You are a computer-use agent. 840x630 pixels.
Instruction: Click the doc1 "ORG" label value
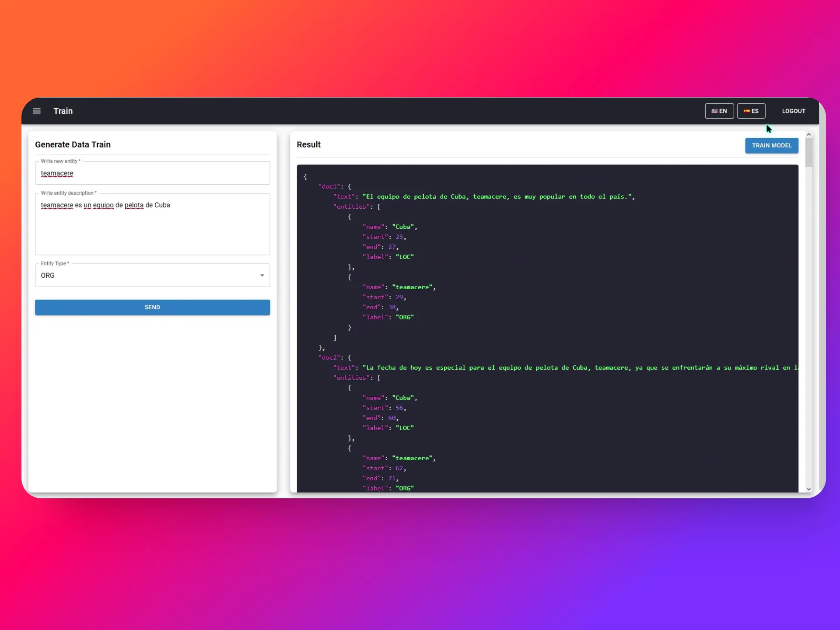click(x=404, y=318)
